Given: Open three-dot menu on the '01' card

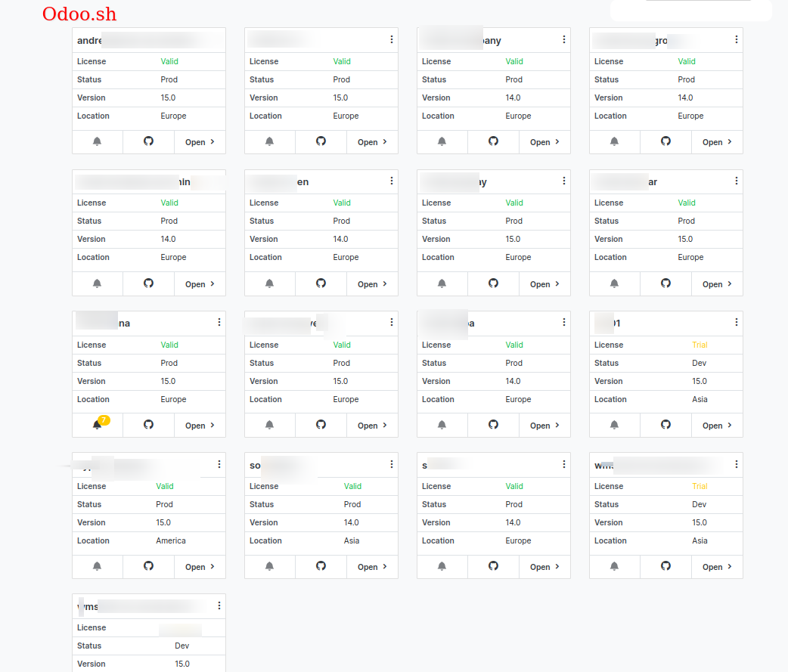Looking at the screenshot, I should pos(737,322).
